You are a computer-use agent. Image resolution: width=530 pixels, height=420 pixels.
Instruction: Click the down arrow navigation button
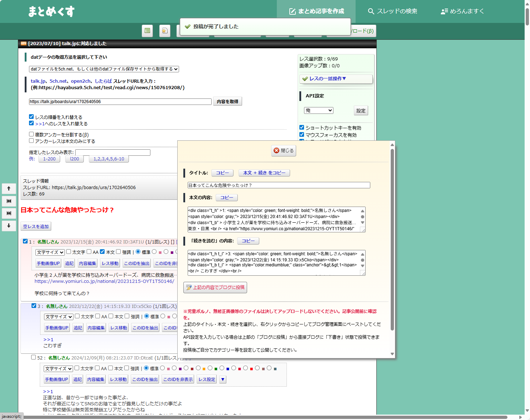pyautogui.click(x=9, y=226)
